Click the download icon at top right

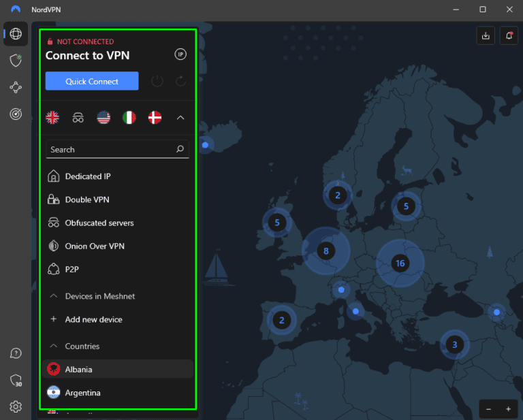pyautogui.click(x=486, y=36)
